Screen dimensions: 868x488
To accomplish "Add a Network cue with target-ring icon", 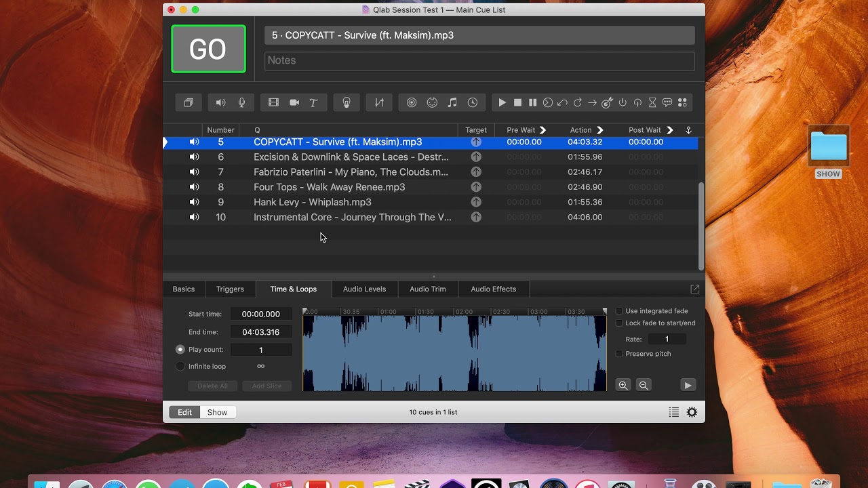I will (412, 102).
